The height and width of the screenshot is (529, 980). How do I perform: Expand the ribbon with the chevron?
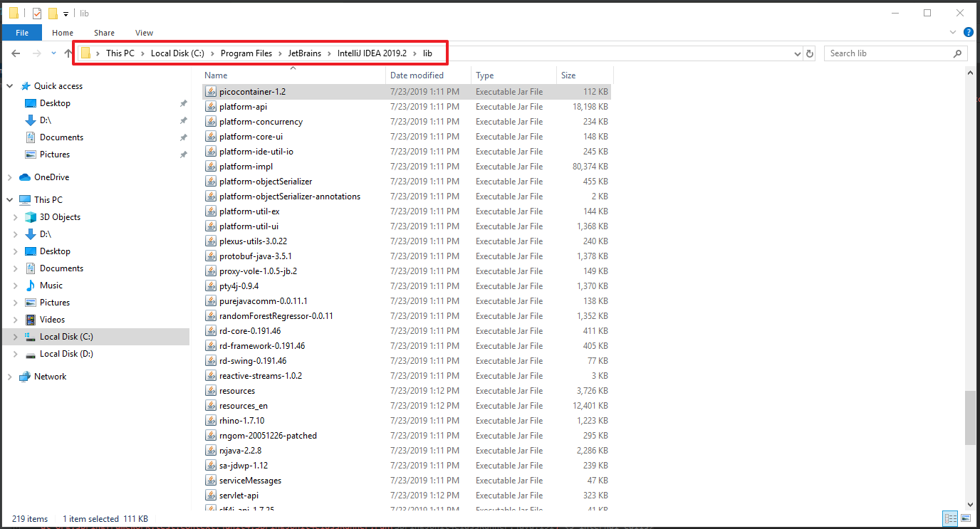954,33
